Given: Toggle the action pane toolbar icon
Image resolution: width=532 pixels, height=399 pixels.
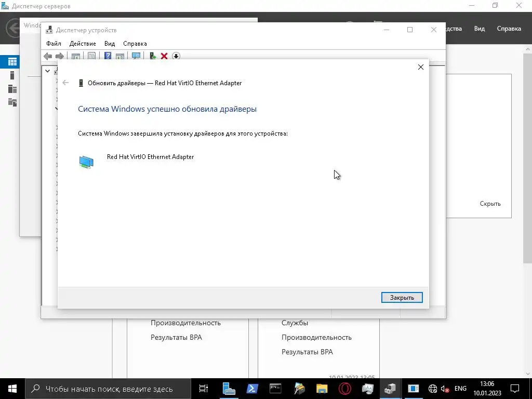Looking at the screenshot, I should (x=120, y=56).
